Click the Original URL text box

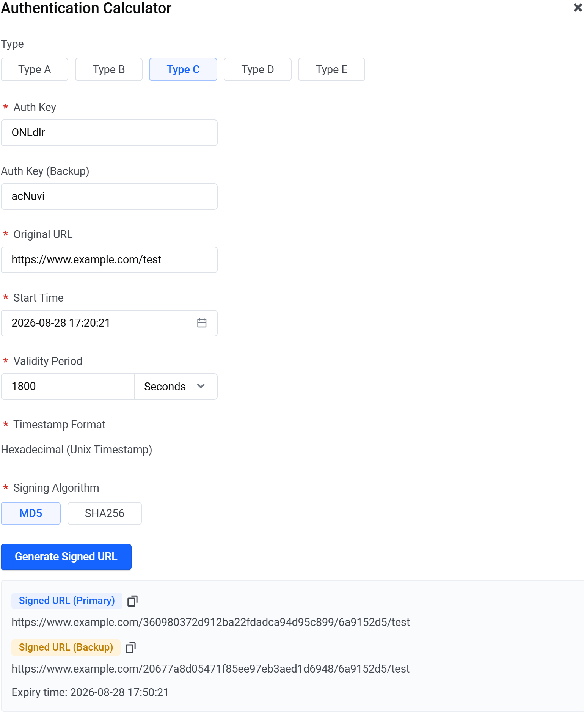pos(109,260)
